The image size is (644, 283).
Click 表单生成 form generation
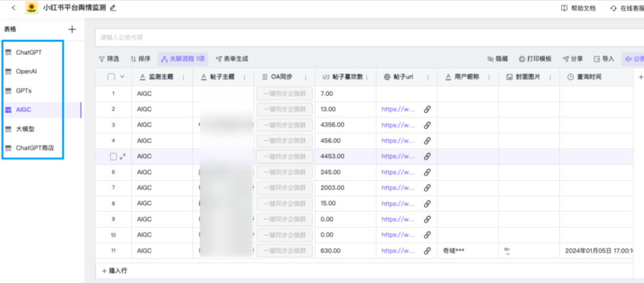(x=232, y=59)
